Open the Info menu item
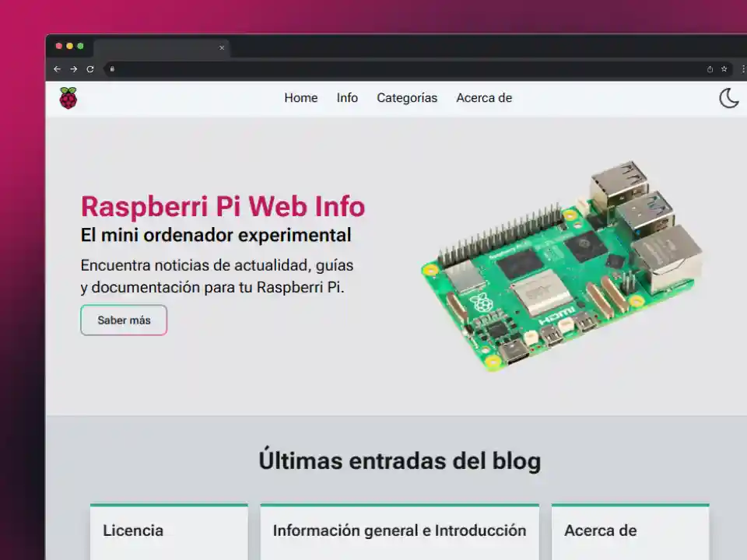 pyautogui.click(x=347, y=98)
